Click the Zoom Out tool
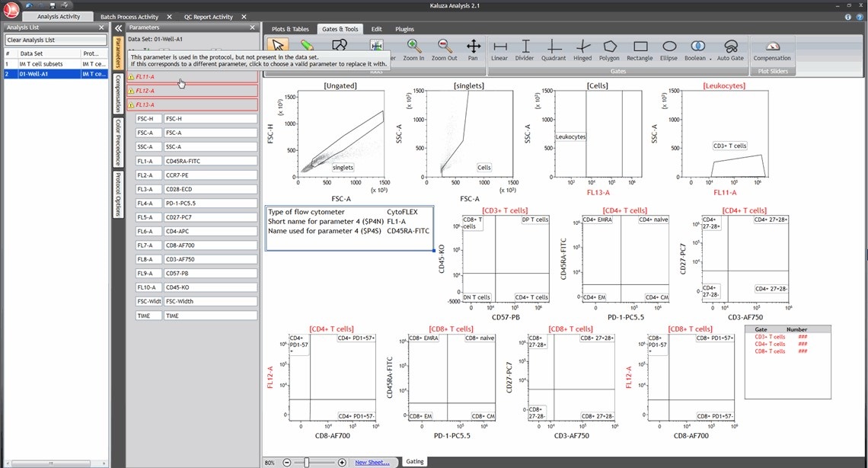The width and height of the screenshot is (868, 468). pos(444,50)
